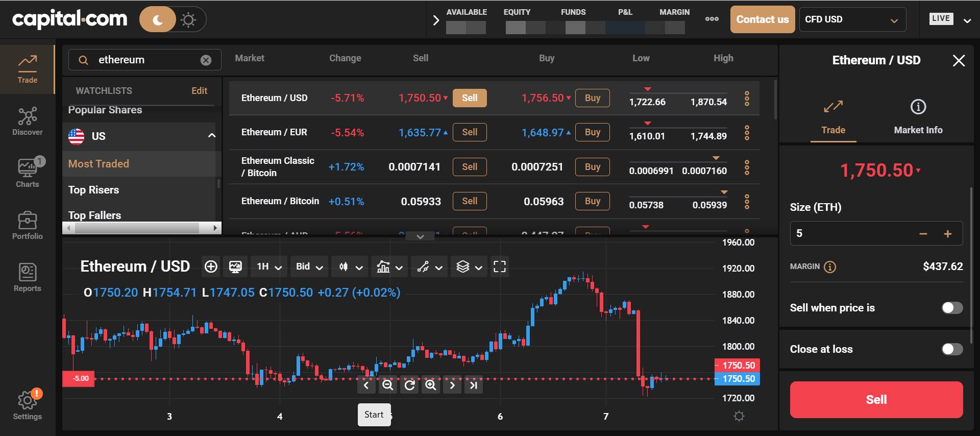This screenshot has height=436, width=980.
Task: Collapse the US watchlist group
Action: 211,136
